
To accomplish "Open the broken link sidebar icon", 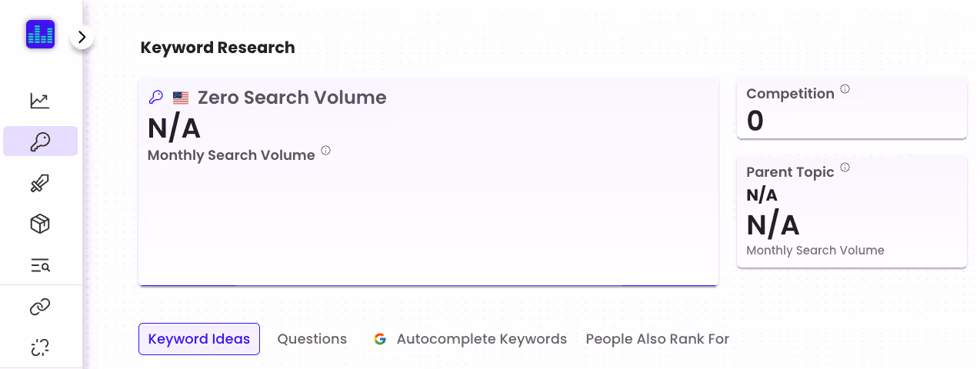I will [40, 347].
